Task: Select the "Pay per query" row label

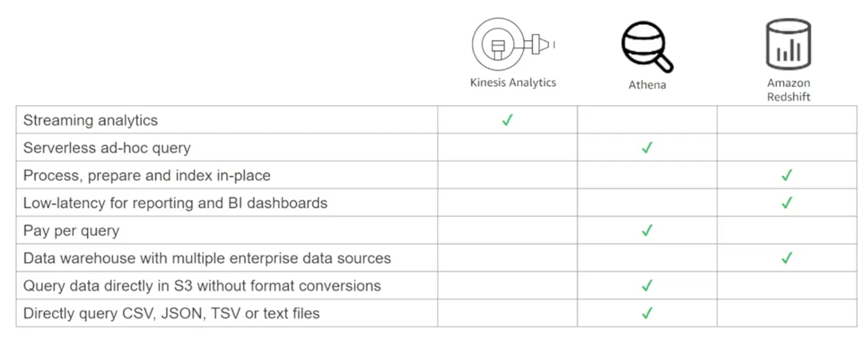Action: 71,231
